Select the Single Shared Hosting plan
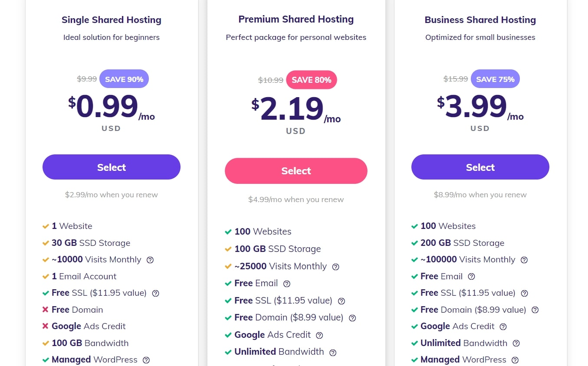Viewport: 588px width, 366px height. 111,167
